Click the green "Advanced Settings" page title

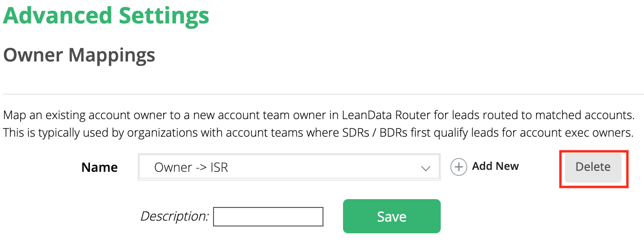(107, 15)
